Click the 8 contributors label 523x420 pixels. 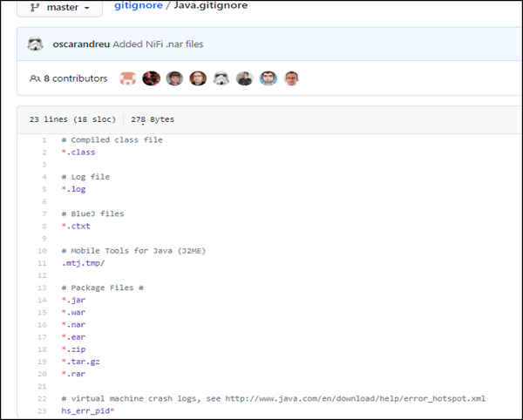coord(75,78)
